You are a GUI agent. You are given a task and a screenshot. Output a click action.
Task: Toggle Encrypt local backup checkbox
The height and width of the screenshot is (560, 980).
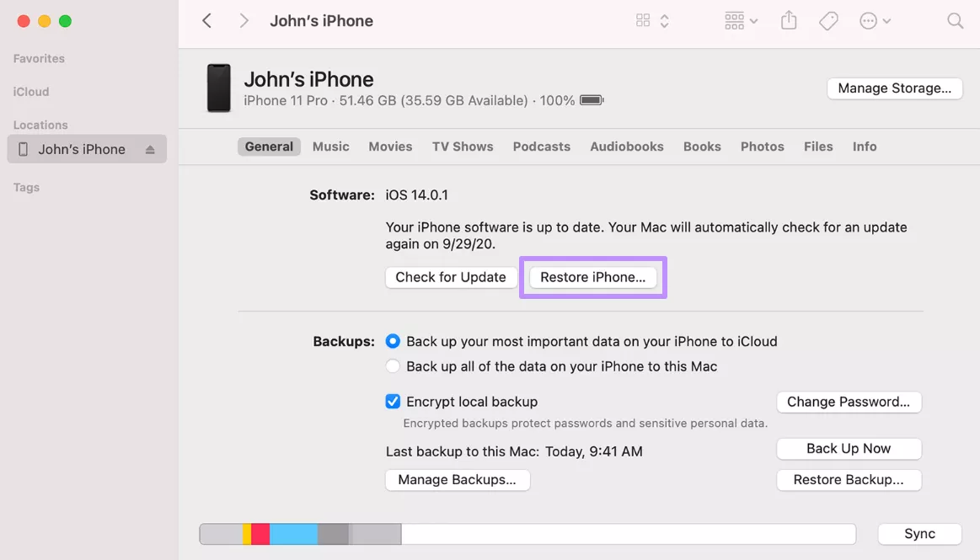pyautogui.click(x=393, y=402)
